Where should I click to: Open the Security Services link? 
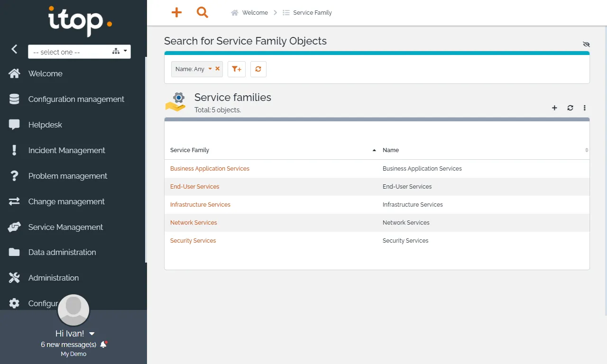pyautogui.click(x=193, y=240)
